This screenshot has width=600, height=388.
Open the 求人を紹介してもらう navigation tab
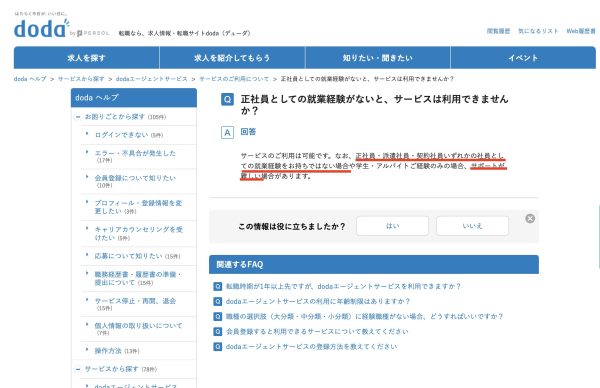click(232, 58)
